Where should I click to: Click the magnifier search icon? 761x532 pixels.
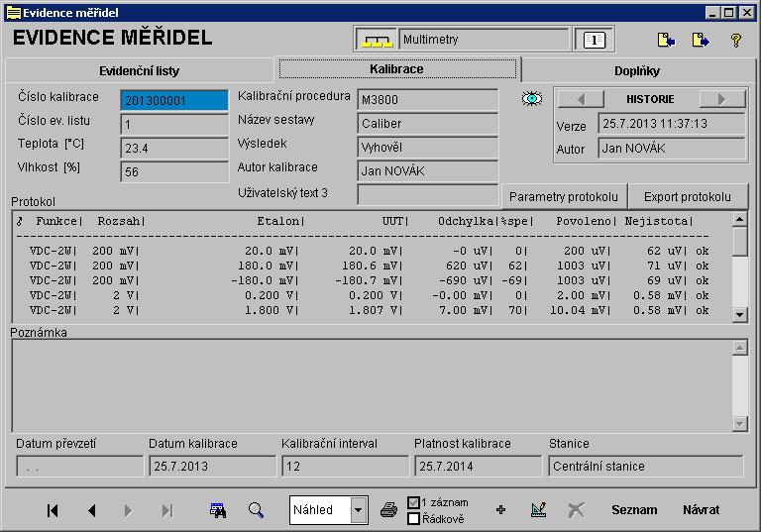[256, 510]
